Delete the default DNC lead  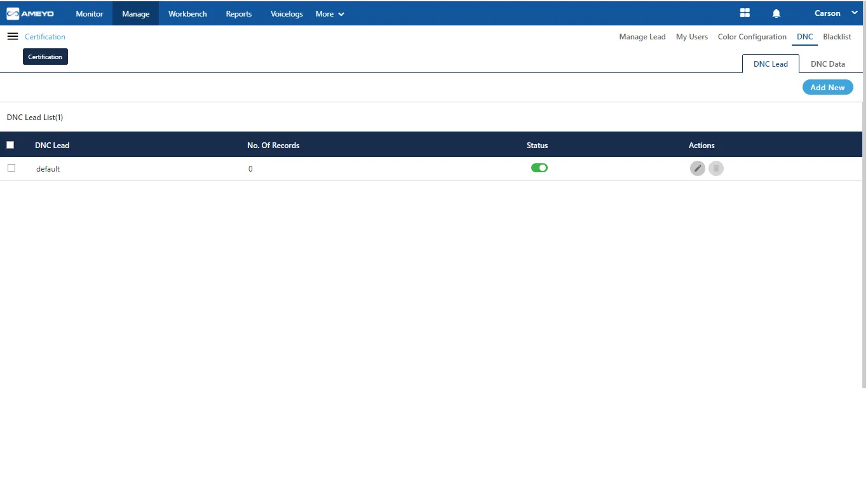(716, 168)
